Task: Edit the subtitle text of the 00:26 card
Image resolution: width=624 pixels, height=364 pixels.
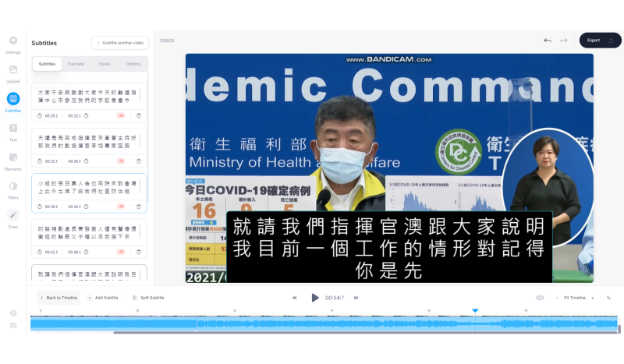Action: pyautogui.click(x=87, y=97)
